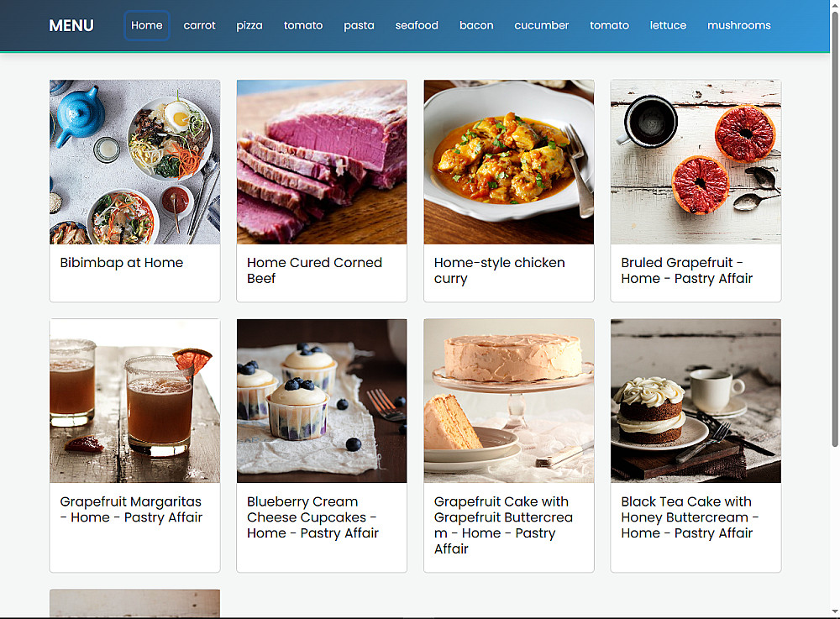Open the Home menu item
The height and width of the screenshot is (619, 840).
[x=147, y=25]
